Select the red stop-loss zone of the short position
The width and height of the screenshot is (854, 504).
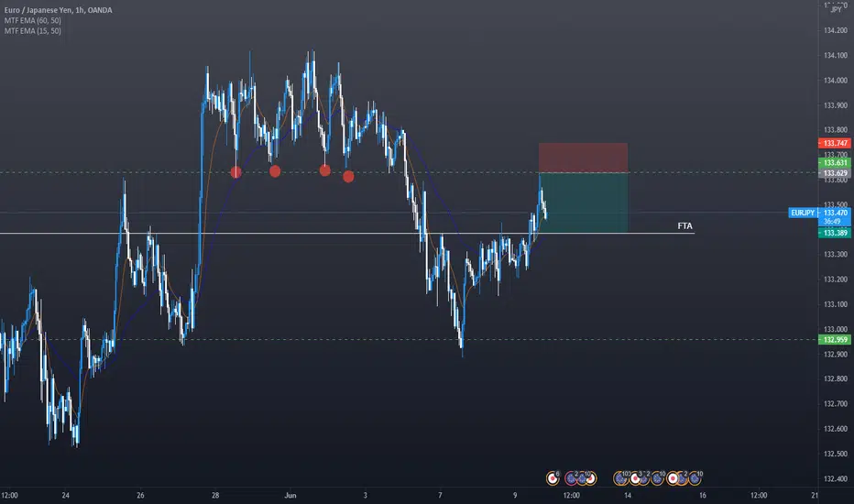584,158
